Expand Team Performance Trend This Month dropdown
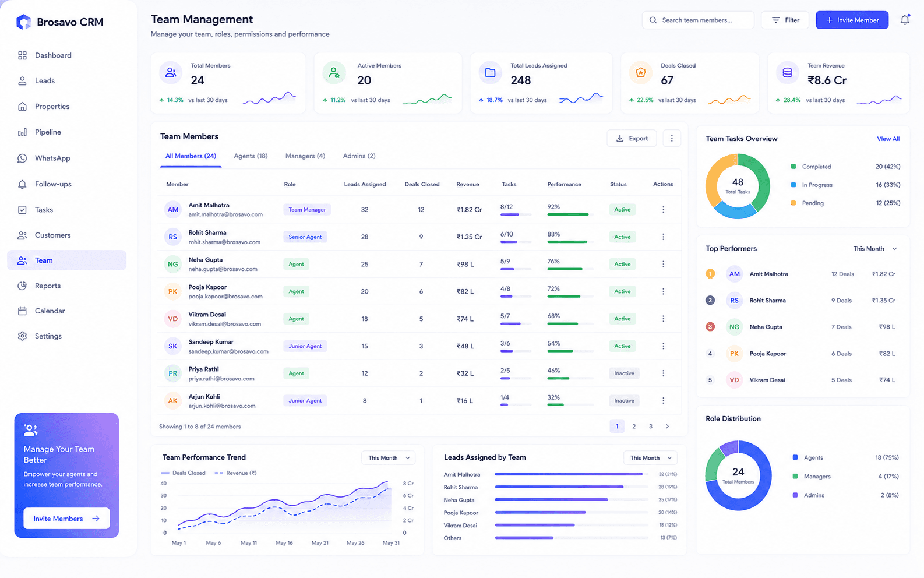Screen dimensions: 924x578 pyautogui.click(x=388, y=458)
